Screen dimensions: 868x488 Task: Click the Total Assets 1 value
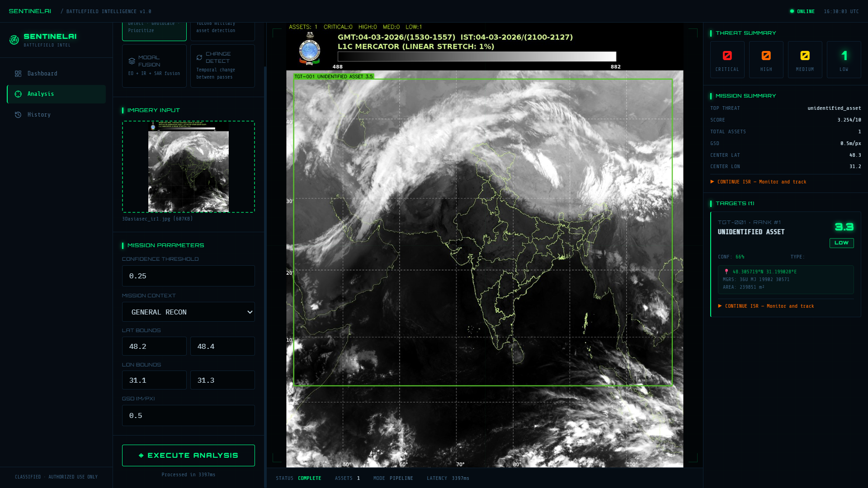[x=859, y=131]
